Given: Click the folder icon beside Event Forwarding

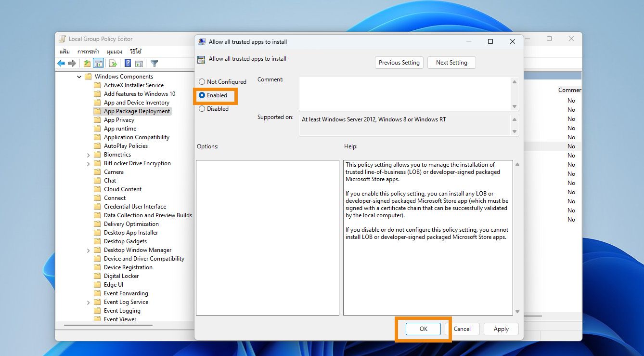Looking at the screenshot, I should 97,293.
